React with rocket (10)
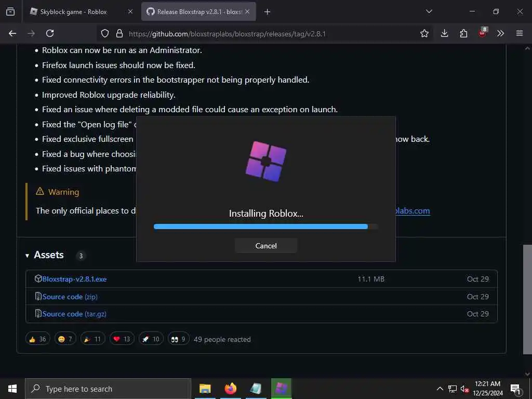Image resolution: width=532 pixels, height=399 pixels. coord(151,339)
